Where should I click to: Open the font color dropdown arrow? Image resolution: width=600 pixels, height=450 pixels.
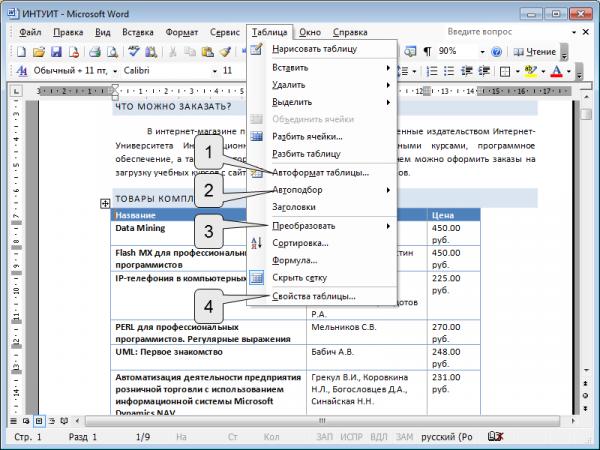pyautogui.click(x=569, y=72)
